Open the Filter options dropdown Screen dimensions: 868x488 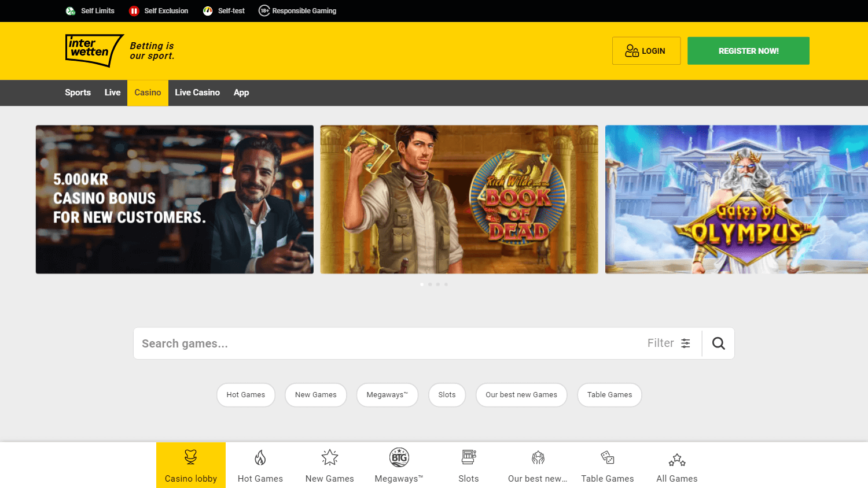click(x=669, y=343)
